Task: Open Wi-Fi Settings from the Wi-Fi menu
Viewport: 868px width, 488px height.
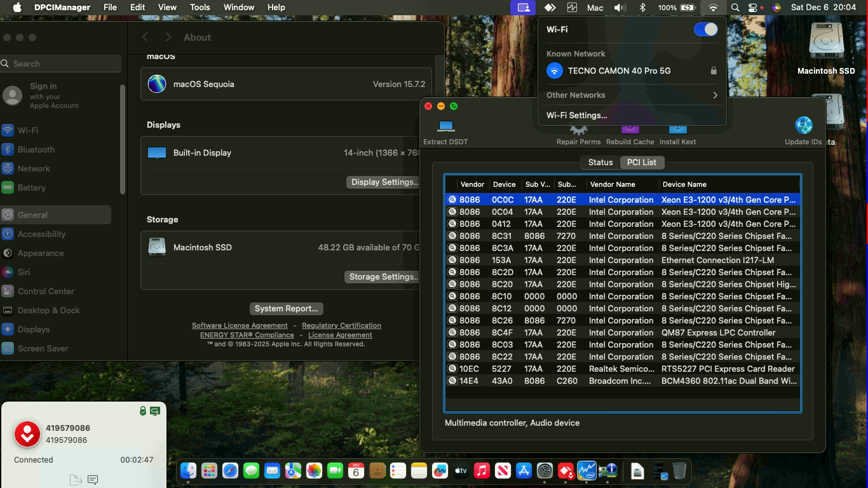Action: (x=576, y=116)
